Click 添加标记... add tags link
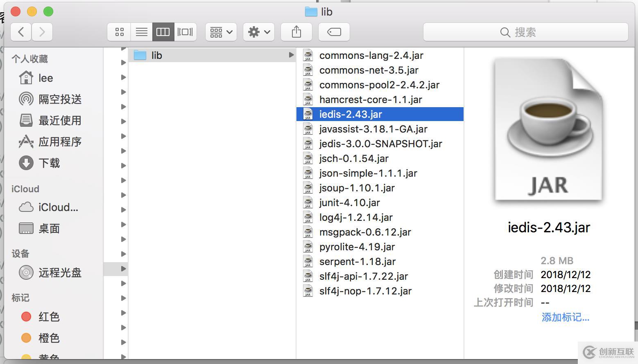 click(565, 317)
